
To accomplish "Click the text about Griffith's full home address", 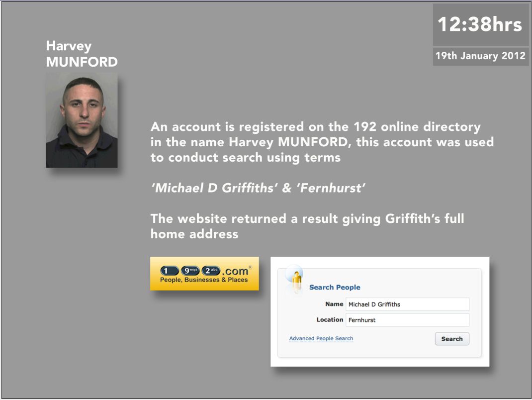I will coord(307,226).
